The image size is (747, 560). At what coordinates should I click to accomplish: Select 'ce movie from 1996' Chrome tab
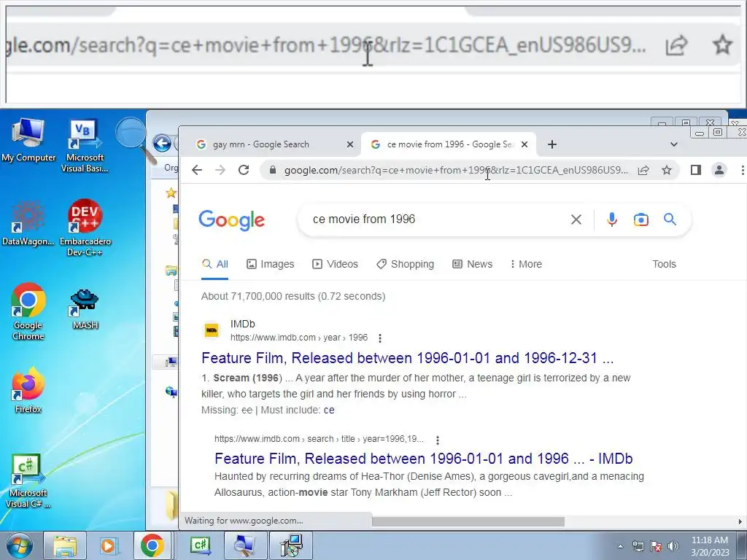click(x=449, y=144)
